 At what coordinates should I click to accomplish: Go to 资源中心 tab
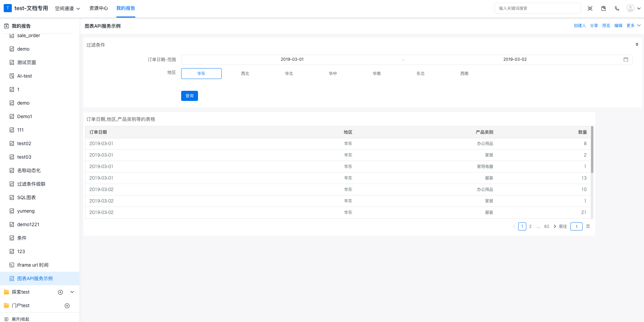tap(99, 8)
